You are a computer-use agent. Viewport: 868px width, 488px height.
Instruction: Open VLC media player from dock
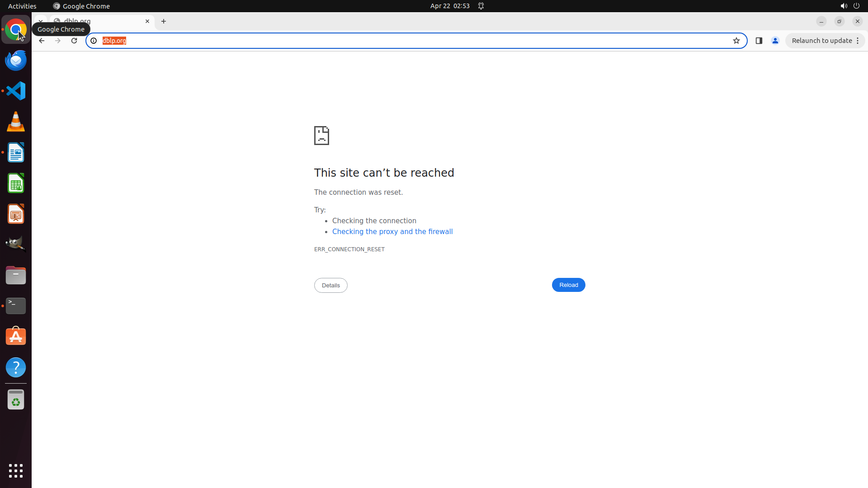click(16, 122)
